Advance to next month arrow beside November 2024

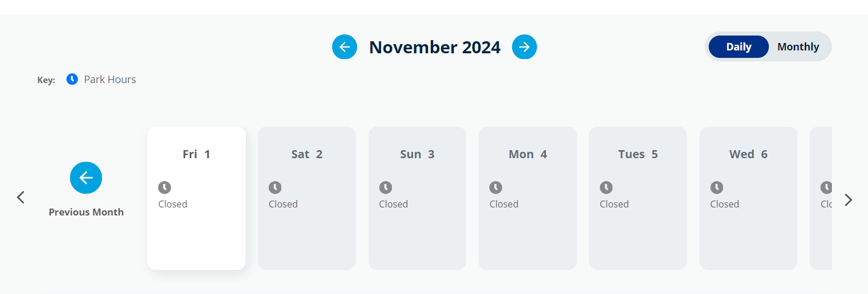tap(524, 47)
